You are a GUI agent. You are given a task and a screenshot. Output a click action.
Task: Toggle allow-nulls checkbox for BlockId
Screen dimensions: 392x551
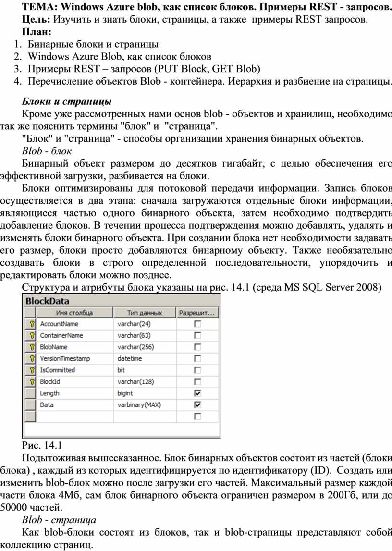[x=198, y=381]
